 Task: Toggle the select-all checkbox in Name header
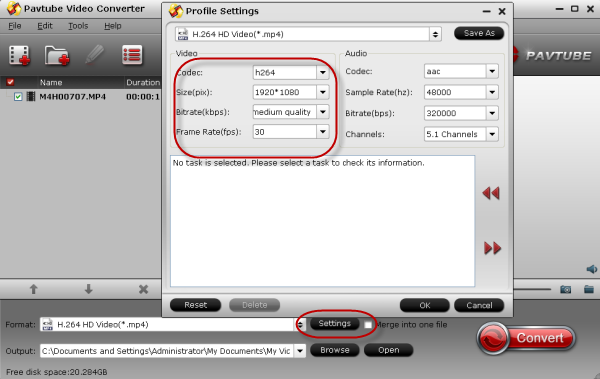tap(10, 82)
